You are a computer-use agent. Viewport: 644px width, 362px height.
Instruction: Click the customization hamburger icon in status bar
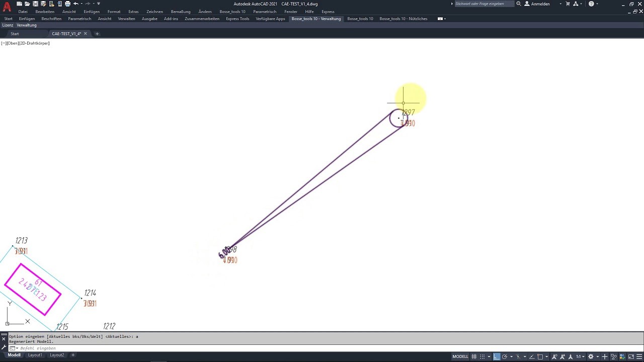tap(639, 356)
